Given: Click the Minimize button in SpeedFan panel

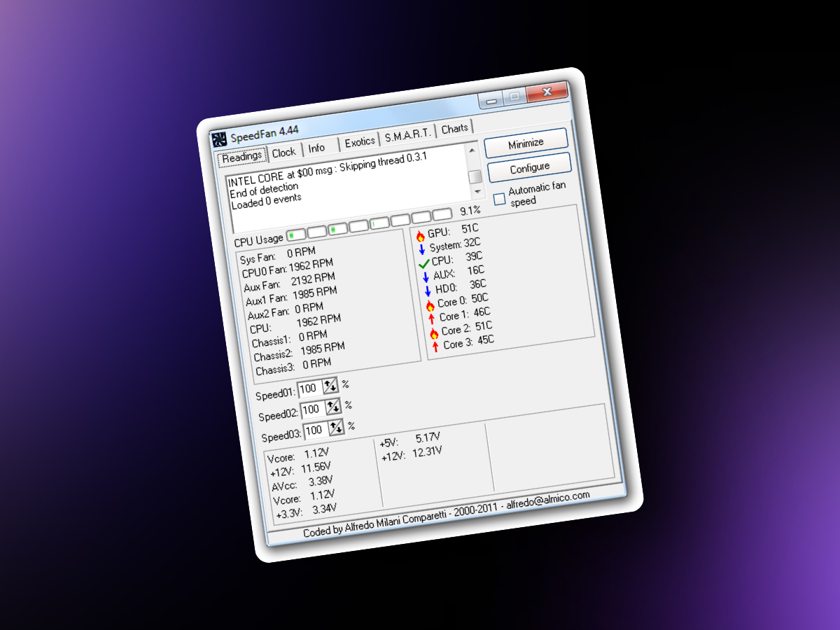Looking at the screenshot, I should tap(526, 143).
